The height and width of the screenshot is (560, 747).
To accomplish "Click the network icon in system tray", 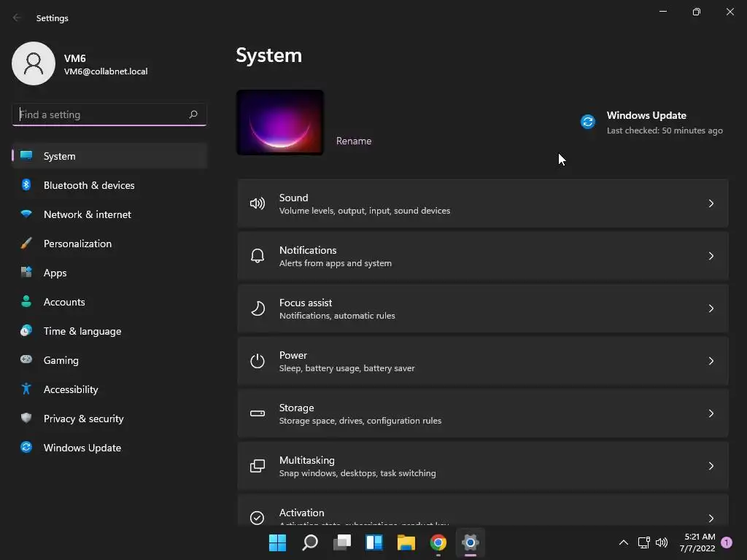I will pyautogui.click(x=643, y=542).
